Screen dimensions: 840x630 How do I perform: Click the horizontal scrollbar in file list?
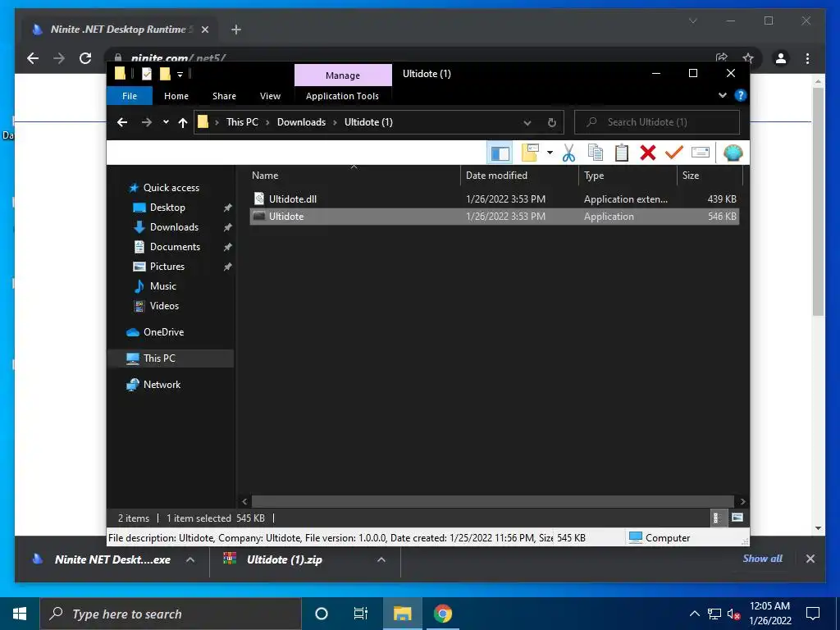point(492,501)
